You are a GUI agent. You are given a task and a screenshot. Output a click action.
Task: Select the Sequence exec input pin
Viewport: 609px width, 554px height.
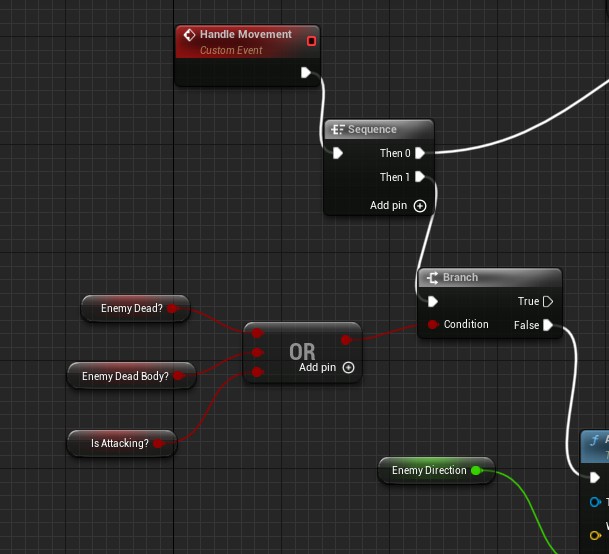click(338, 153)
